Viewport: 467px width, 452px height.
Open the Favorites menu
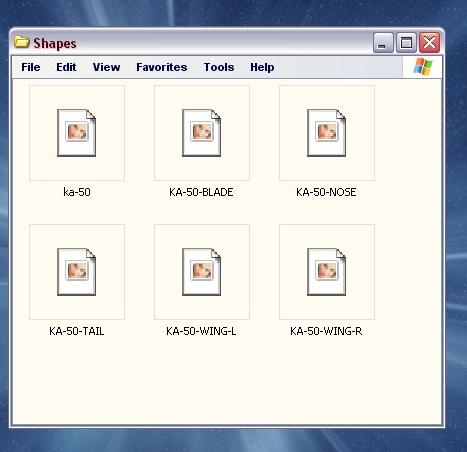[162, 67]
